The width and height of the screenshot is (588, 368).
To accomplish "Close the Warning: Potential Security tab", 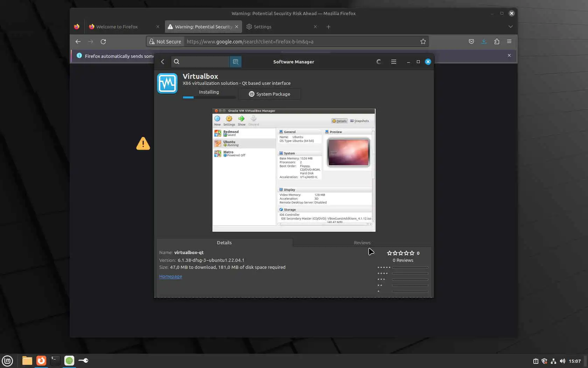I will (237, 27).
